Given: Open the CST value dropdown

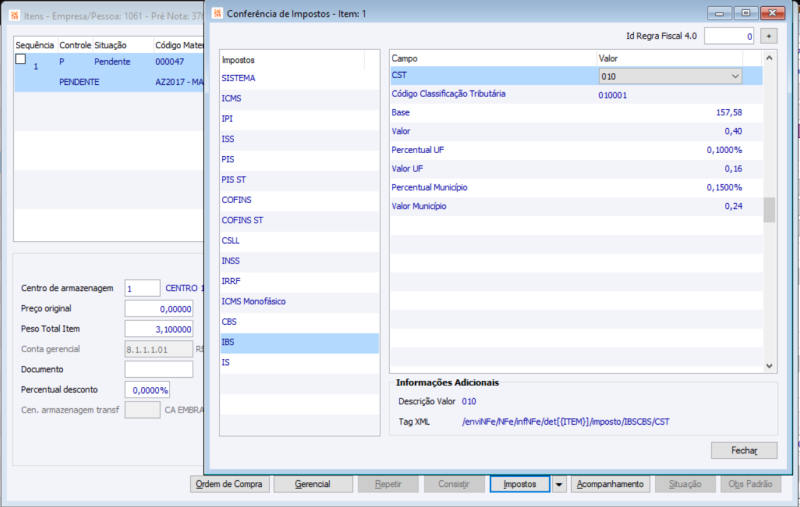Looking at the screenshot, I should tap(735, 77).
